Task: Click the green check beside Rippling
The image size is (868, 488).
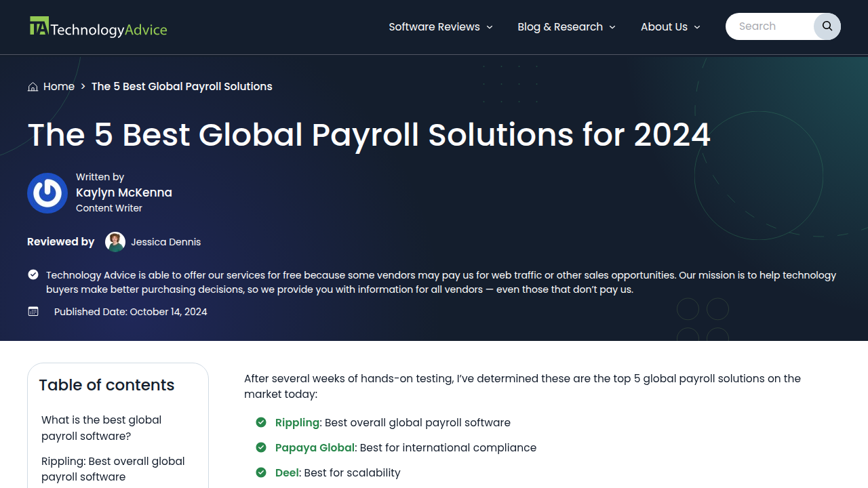Action: 261,422
